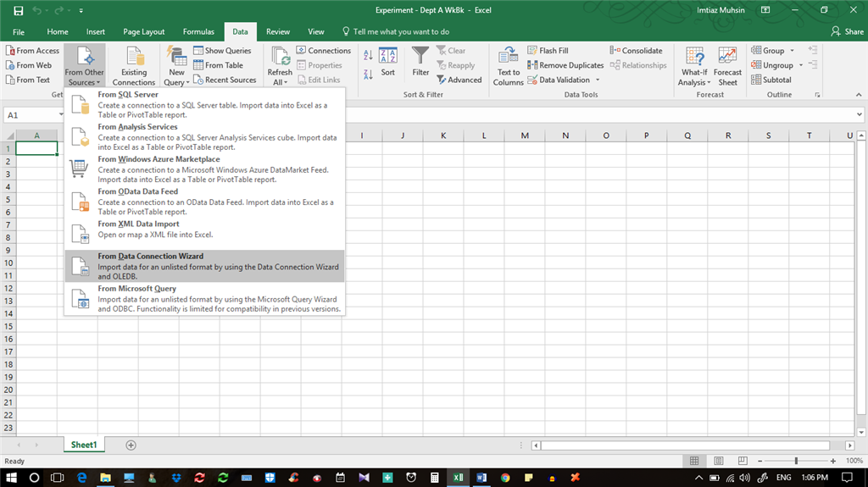Image resolution: width=868 pixels, height=487 pixels.
Task: Sort Z to A descending
Action: 368,75
